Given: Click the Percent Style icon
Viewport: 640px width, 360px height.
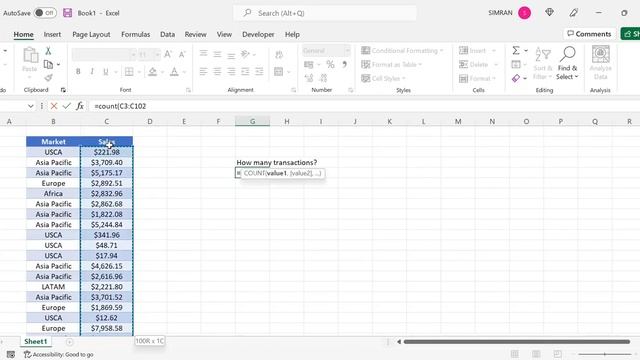Looking at the screenshot, I should (330, 64).
